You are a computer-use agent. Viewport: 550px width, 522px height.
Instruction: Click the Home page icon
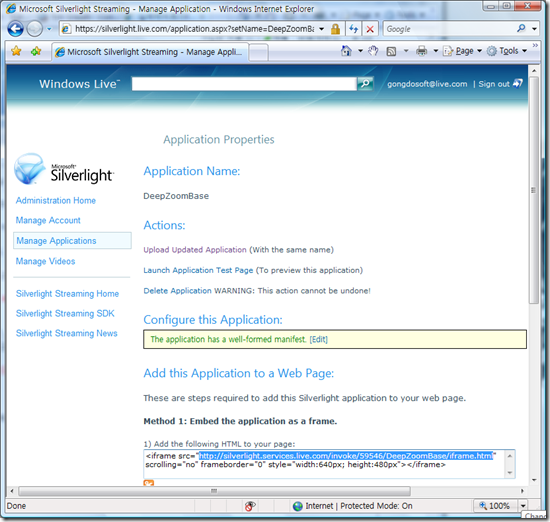coord(346,51)
